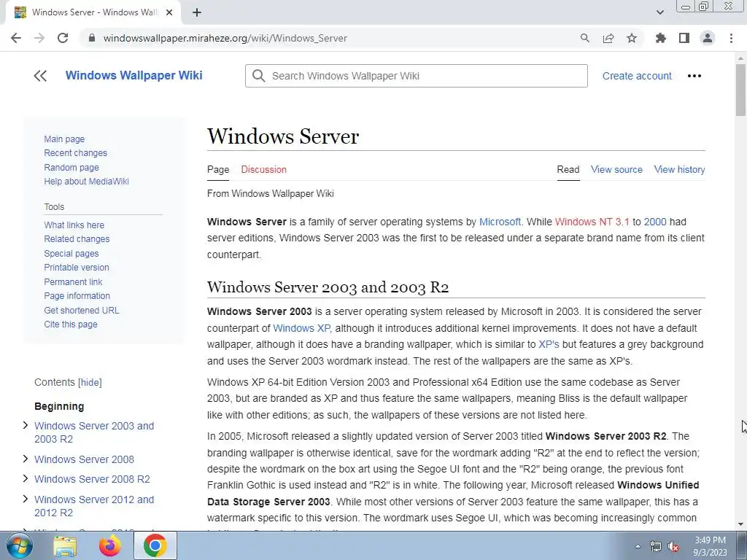Click the browser forward arrow
The image size is (747, 560).
click(39, 38)
